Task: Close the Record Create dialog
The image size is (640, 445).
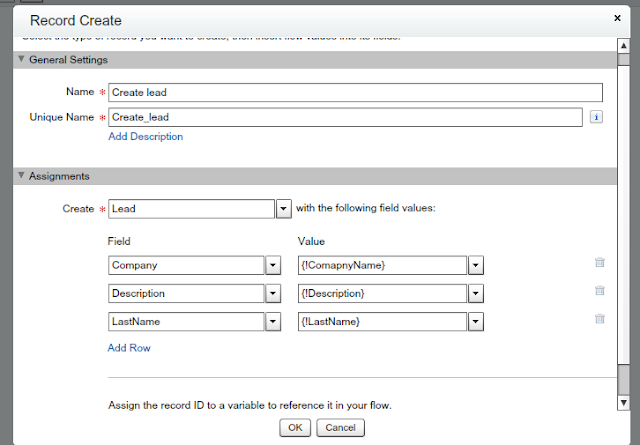Action: click(x=615, y=18)
